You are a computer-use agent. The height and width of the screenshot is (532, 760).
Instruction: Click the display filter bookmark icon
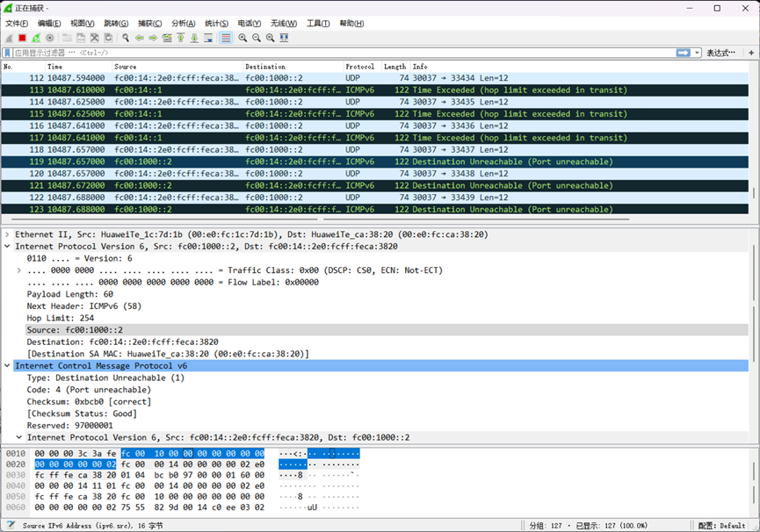tap(7, 53)
